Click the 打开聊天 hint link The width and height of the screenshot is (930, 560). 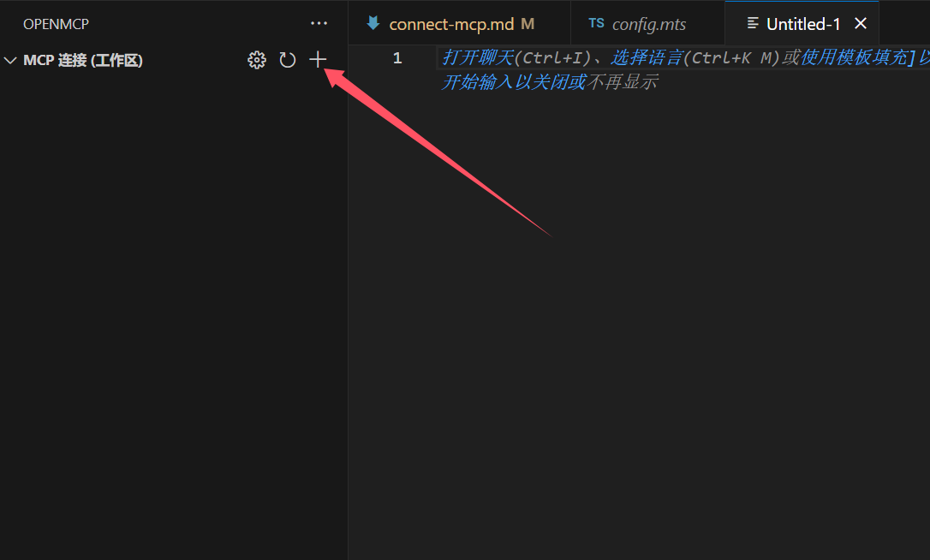478,57
